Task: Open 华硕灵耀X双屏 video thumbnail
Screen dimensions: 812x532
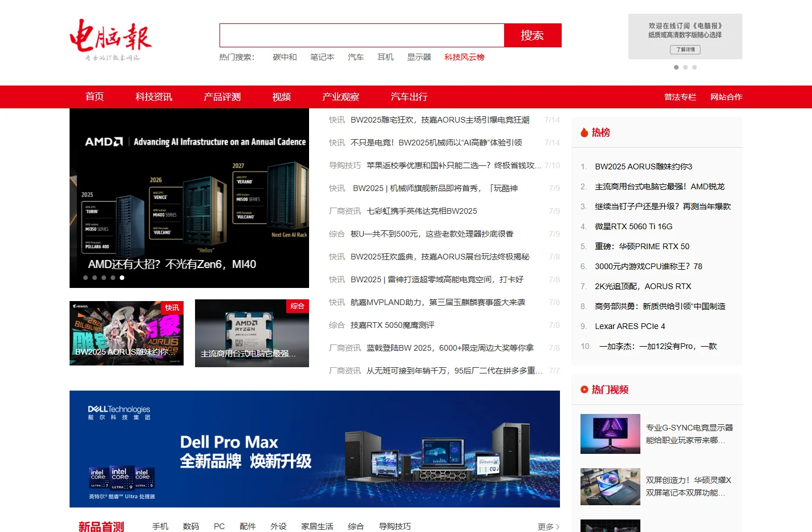Action: [x=610, y=486]
